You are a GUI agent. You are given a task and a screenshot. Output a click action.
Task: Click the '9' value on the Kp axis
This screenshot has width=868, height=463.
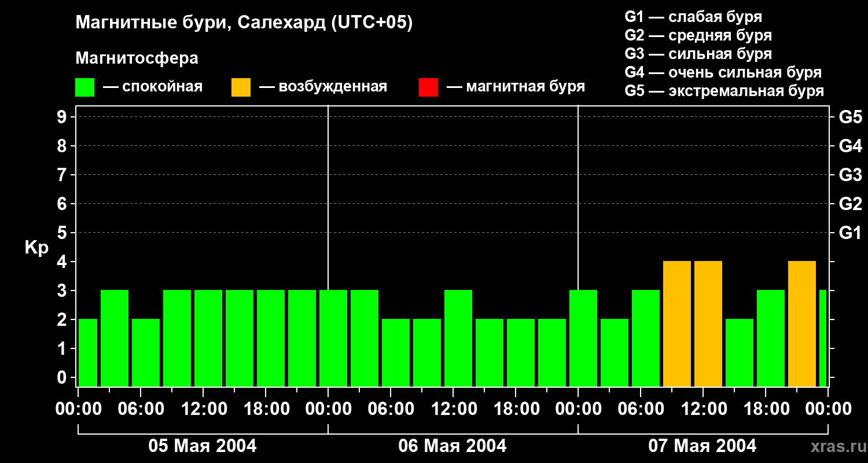pos(62,117)
